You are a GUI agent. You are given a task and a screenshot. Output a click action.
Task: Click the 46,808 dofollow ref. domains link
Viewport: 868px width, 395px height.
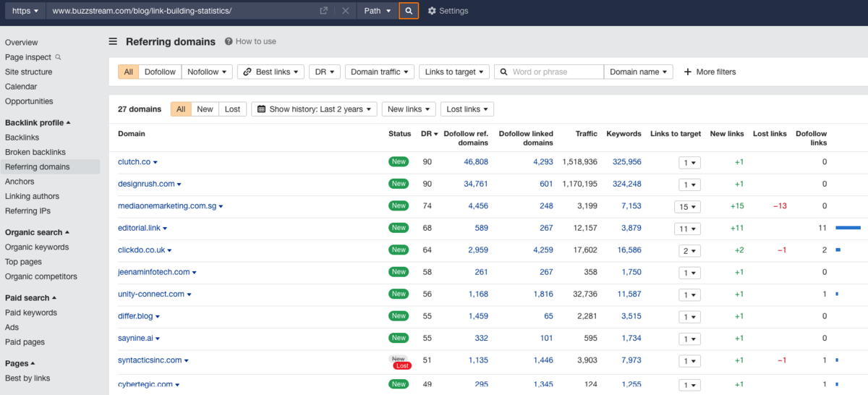point(475,162)
